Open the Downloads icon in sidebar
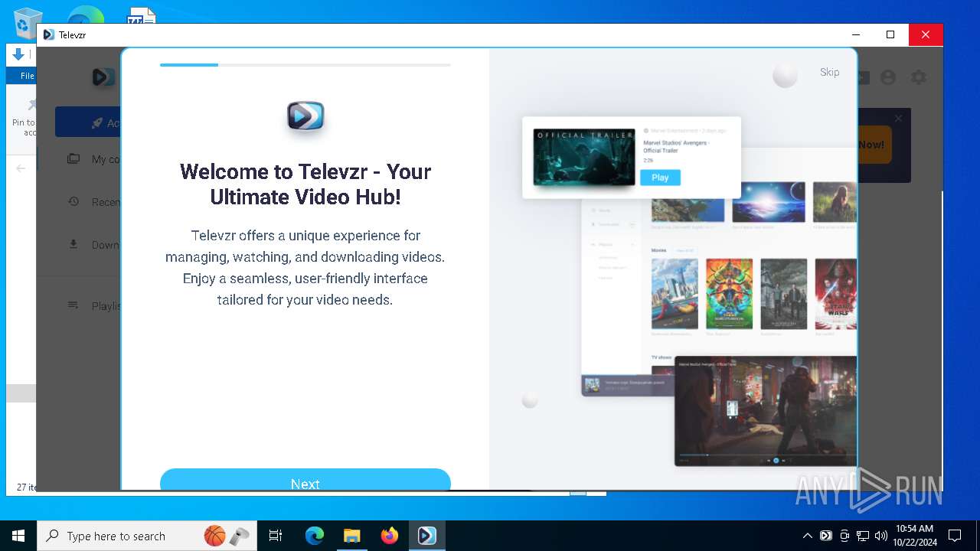The width and height of the screenshot is (980, 551). tap(73, 245)
